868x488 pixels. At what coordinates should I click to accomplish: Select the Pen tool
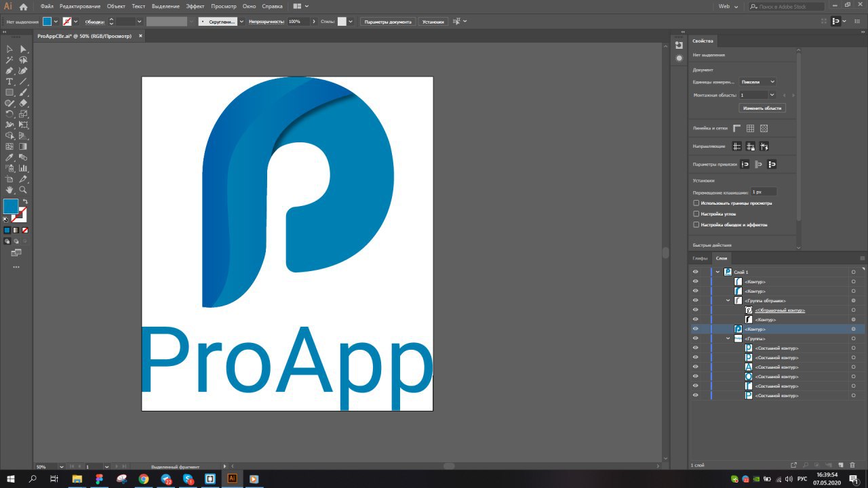[x=9, y=70]
